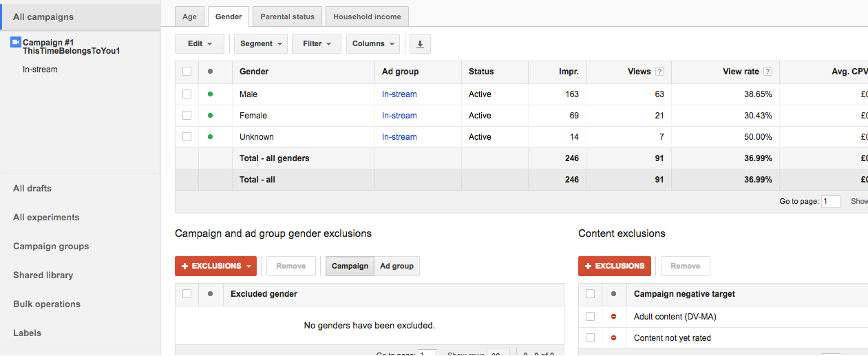The width and height of the screenshot is (868, 356).
Task: Expand the Segment dropdown
Action: (x=261, y=44)
